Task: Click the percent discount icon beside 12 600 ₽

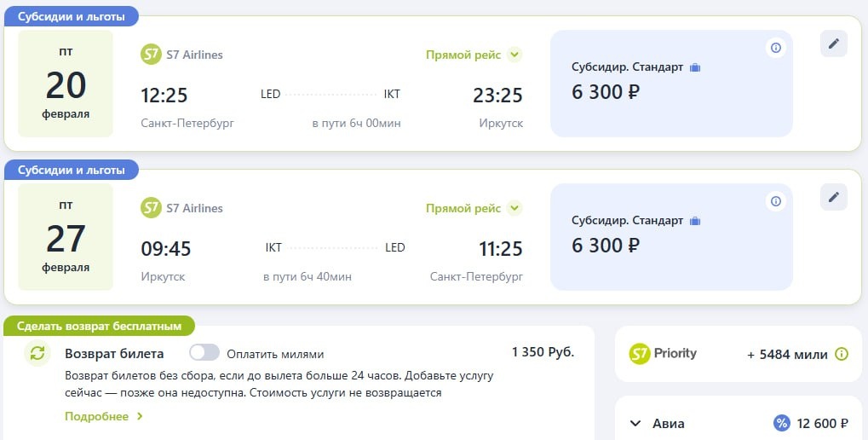Action: 781,423
